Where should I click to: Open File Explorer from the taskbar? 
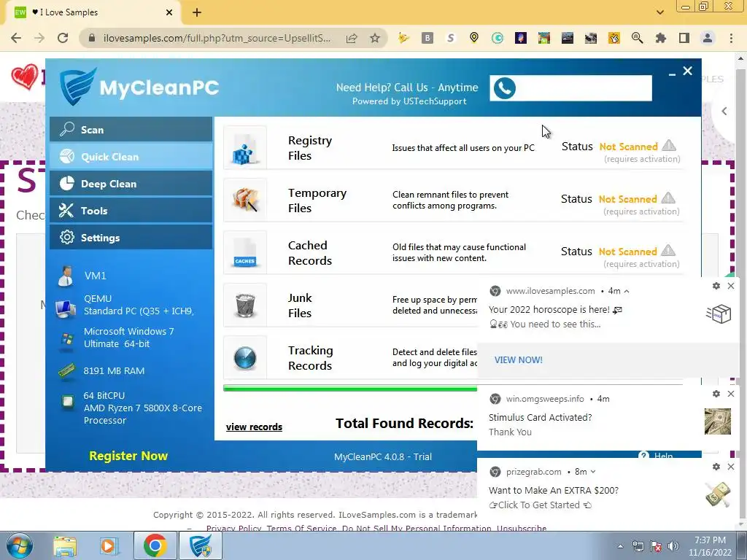[x=65, y=545]
